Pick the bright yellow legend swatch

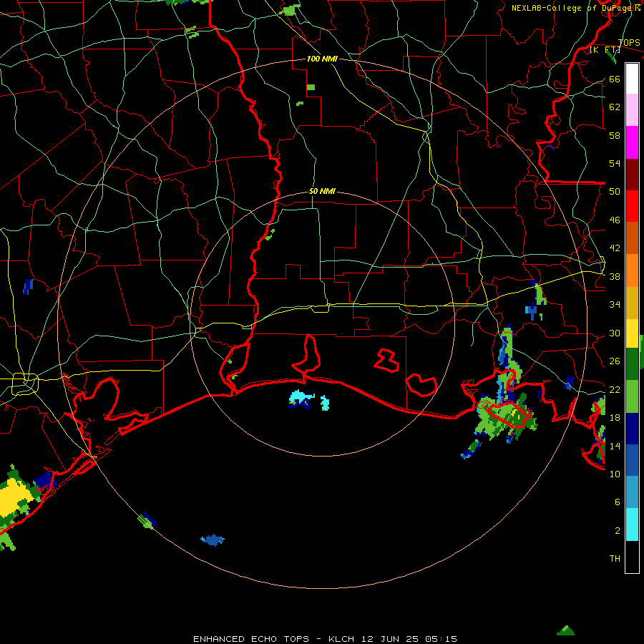pyautogui.click(x=632, y=333)
